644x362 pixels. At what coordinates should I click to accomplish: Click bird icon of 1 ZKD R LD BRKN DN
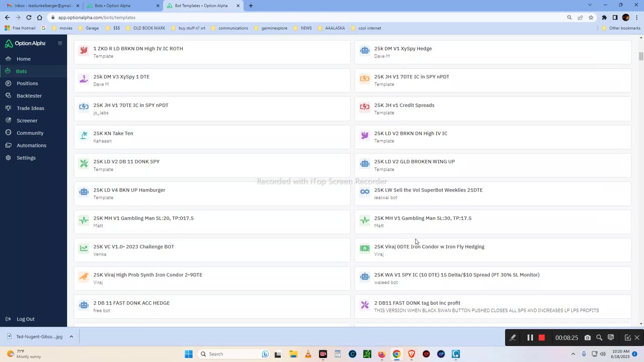[84, 50]
